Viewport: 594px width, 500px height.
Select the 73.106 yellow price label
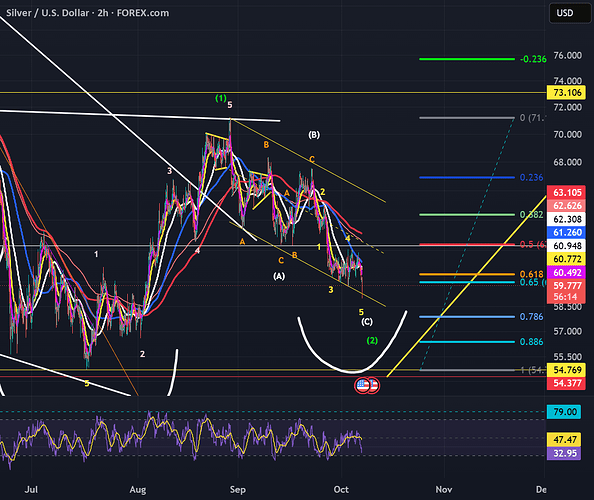pos(566,92)
